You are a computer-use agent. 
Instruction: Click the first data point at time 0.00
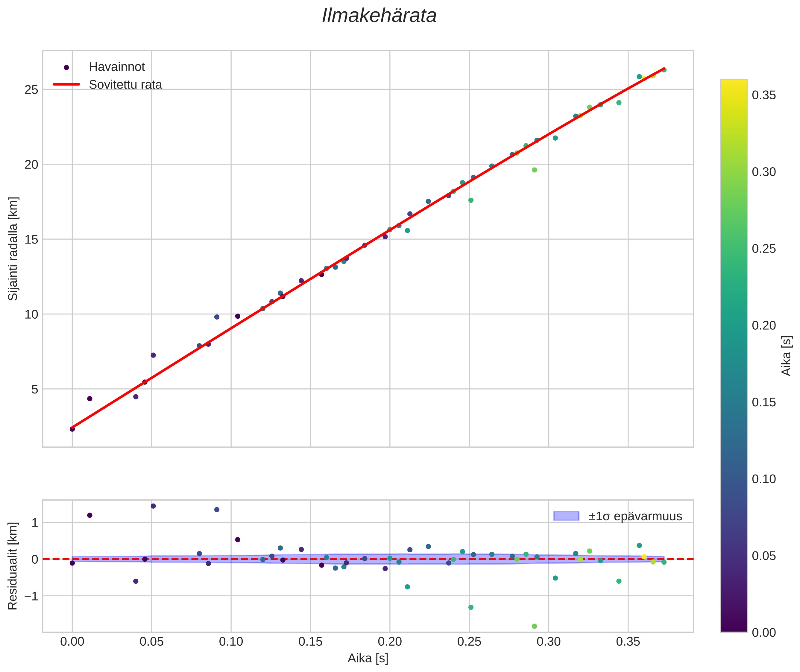click(72, 429)
